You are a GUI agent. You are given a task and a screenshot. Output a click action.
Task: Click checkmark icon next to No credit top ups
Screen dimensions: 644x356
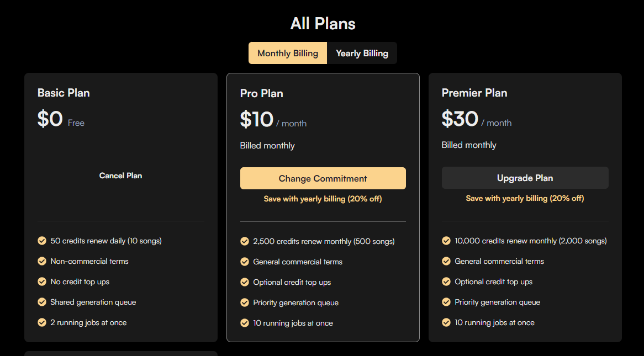click(42, 281)
